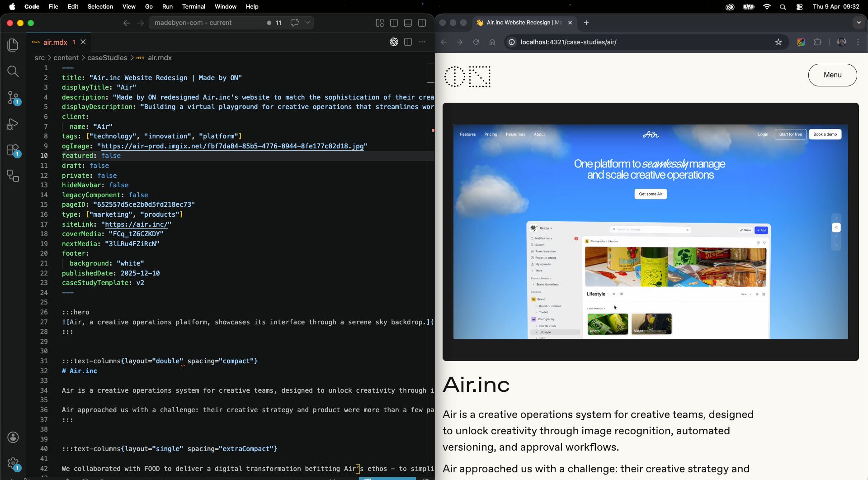This screenshot has height=480, width=868.
Task: Expand the chevron dropdown next to Copilot chat
Action: point(308,23)
